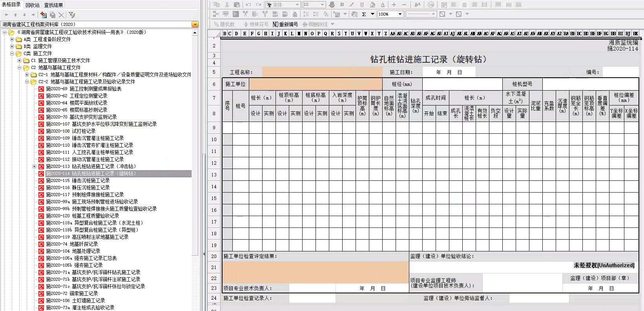Open the font name combo box 宋体
The height and width of the screenshot is (311, 644).
283,5
